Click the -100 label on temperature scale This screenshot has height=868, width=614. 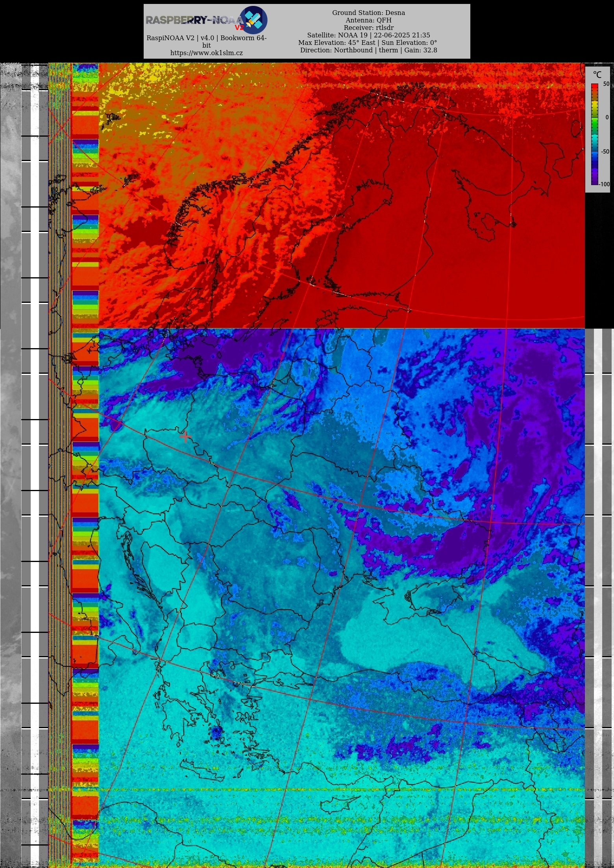click(x=605, y=184)
